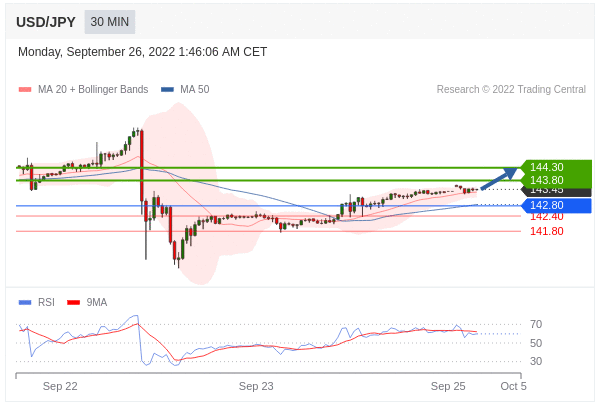Click the chart timestamp Monday, September 26, 2022
601x410 pixels.
point(142,52)
